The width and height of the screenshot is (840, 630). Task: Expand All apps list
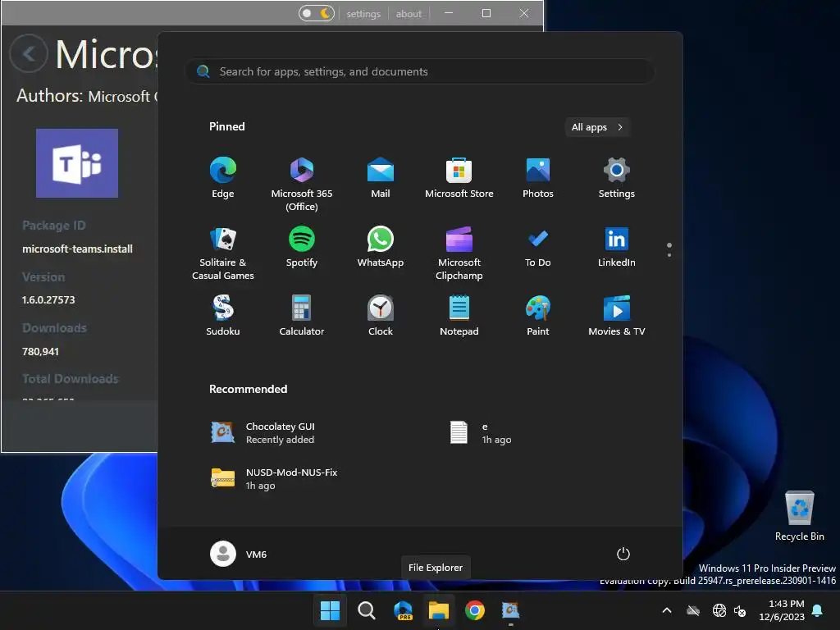tap(597, 127)
